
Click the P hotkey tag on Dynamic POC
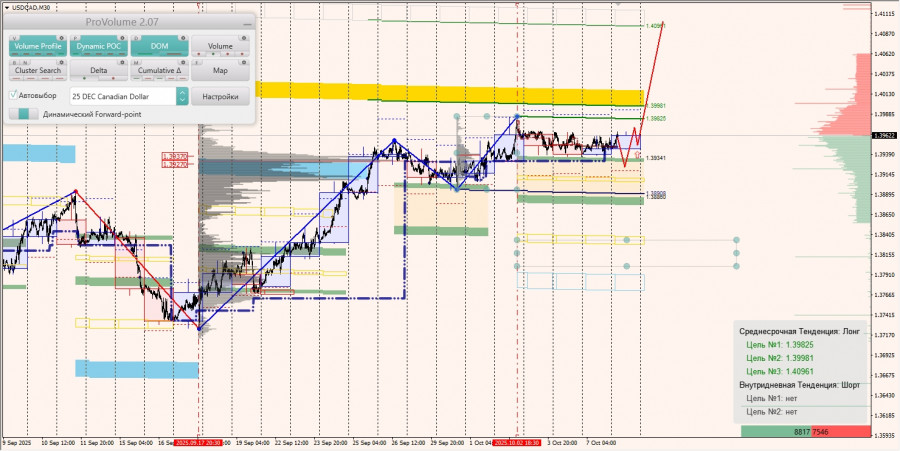(x=75, y=38)
